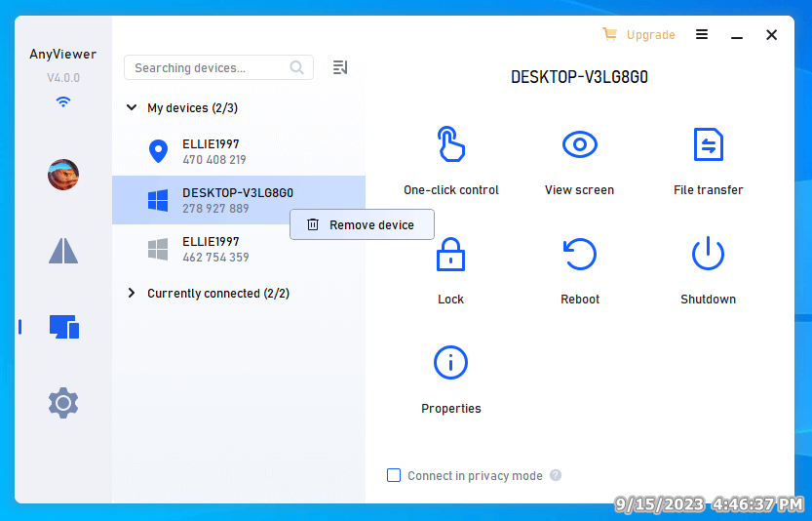Screen dimensions: 812x521
Task: Start File transfer with the document icon
Action: (708, 144)
